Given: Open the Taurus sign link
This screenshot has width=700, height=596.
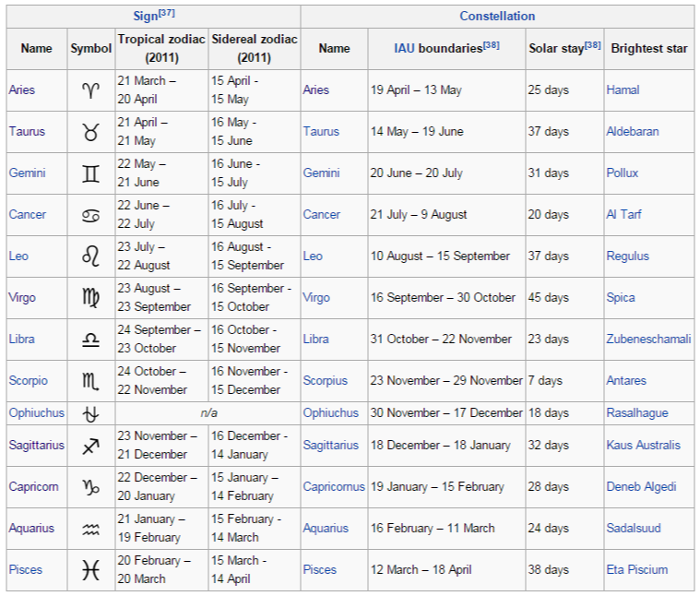Looking at the screenshot, I should pos(27,131).
